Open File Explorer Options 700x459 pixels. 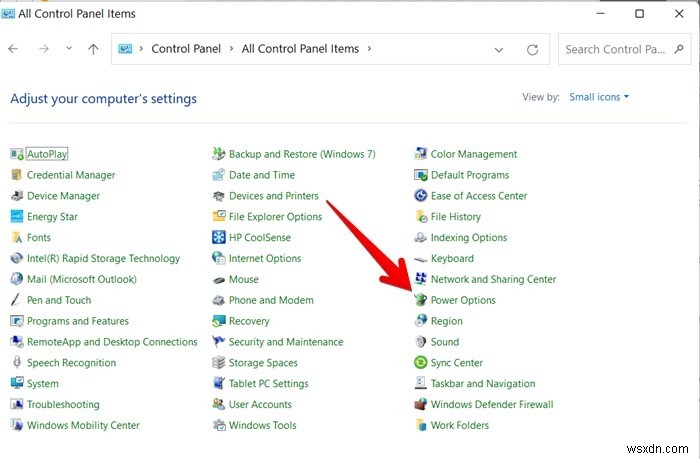275,217
